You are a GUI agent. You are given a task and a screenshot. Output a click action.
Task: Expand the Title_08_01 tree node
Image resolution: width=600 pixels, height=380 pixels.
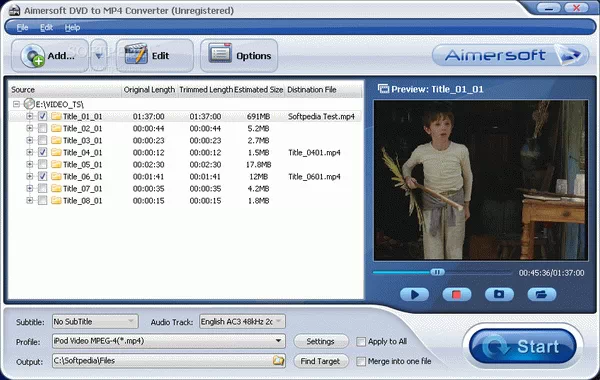coord(29,200)
